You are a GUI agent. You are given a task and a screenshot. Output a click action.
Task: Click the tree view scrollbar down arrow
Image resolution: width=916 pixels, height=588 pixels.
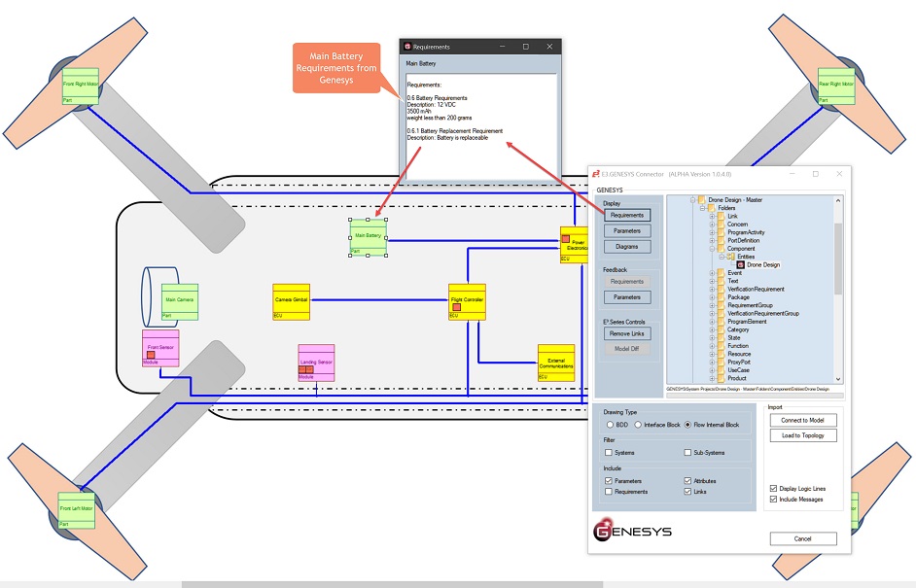click(x=838, y=379)
